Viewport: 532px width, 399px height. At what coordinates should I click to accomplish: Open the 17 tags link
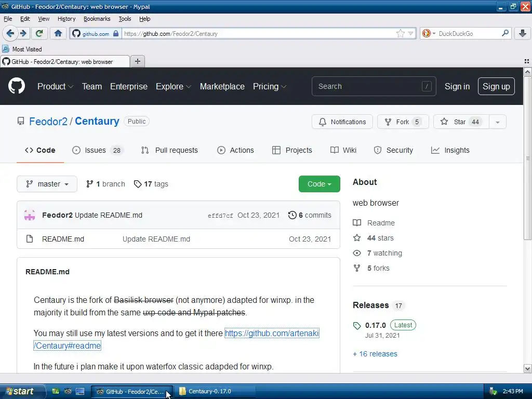pyautogui.click(x=151, y=184)
